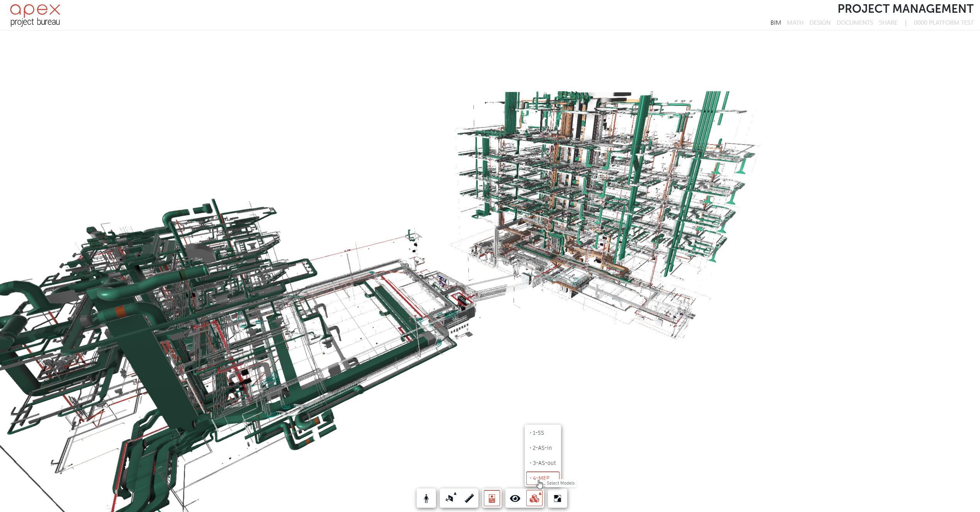Go to the DESIGN tab
980x512 pixels.
click(820, 23)
